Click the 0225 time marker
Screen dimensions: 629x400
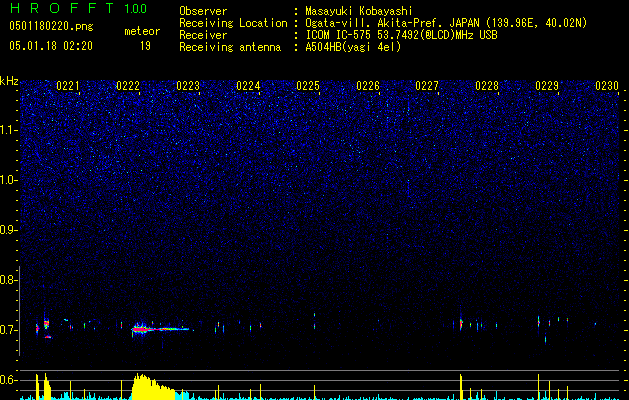click(308, 86)
